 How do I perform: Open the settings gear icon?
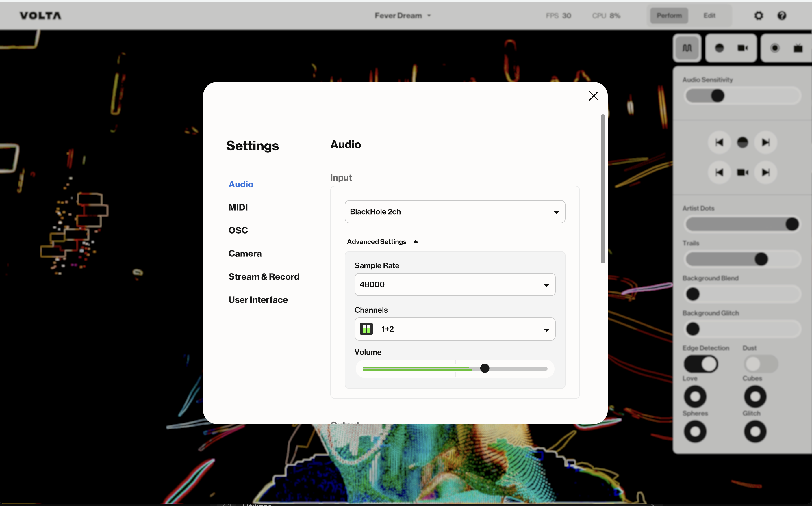click(x=759, y=16)
